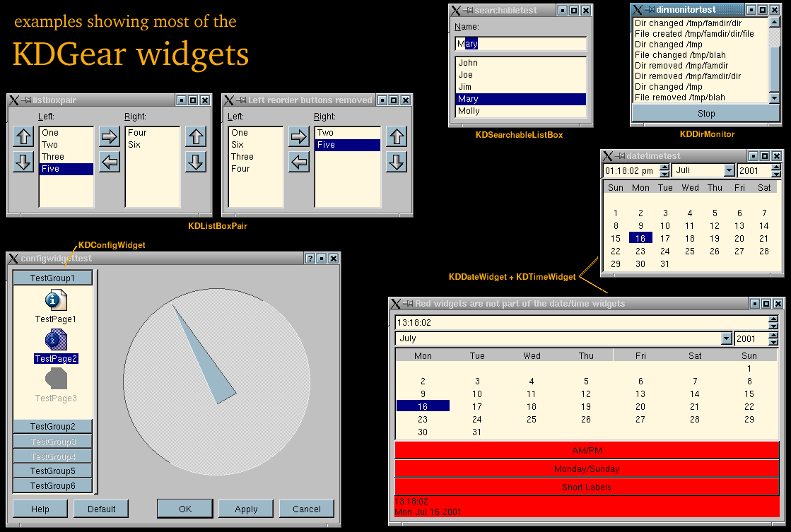This screenshot has width=791, height=532.
Task: Open the July month dropdown arrow in lower window
Action: [727, 338]
